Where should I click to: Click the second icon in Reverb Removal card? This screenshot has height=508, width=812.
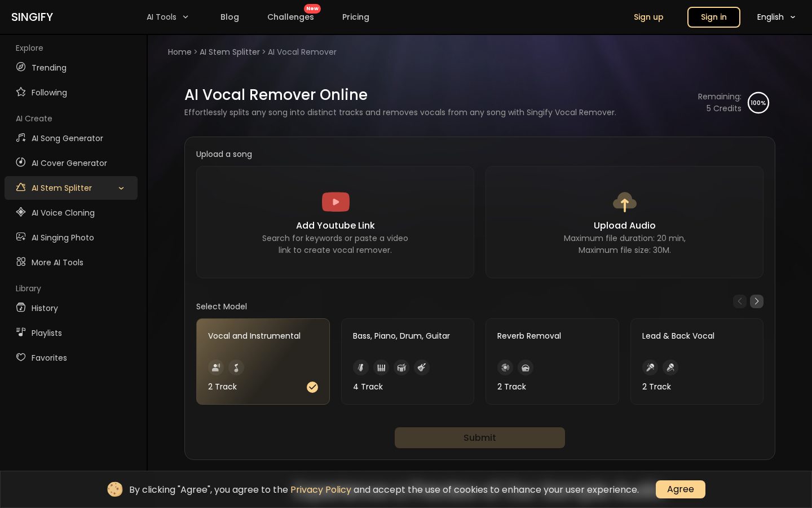(526, 367)
